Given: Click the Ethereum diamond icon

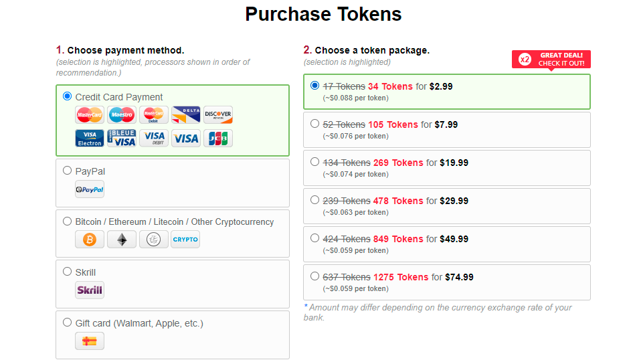Looking at the screenshot, I should (122, 240).
